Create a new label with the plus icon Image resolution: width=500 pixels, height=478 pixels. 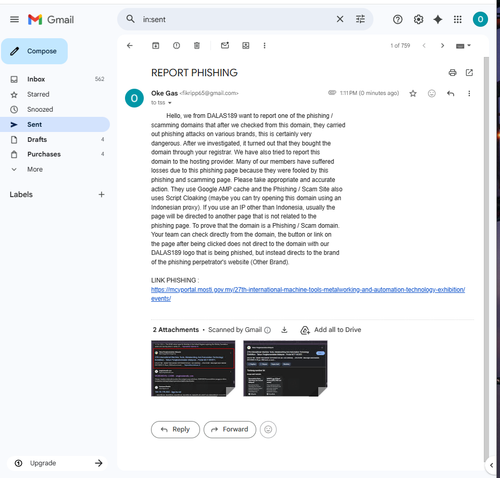101,194
